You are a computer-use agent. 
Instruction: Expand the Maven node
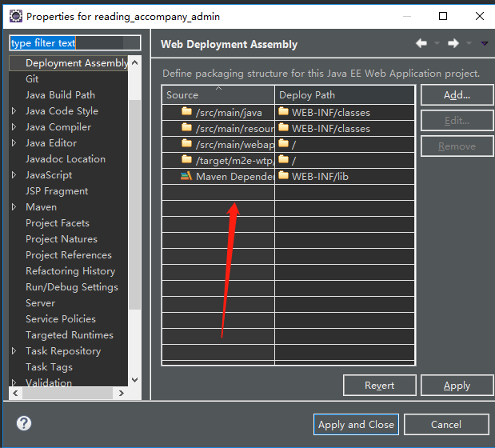[14, 207]
